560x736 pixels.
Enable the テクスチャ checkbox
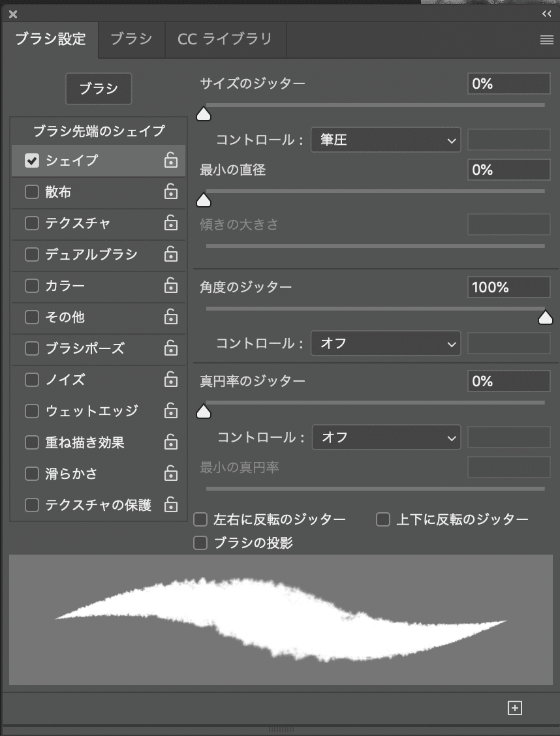[x=32, y=223]
